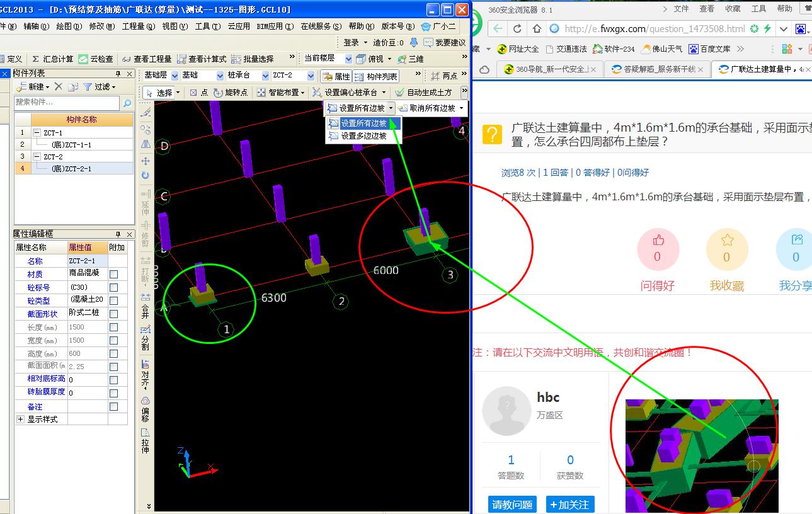Tick the 附加 checkbox for 宽度(mm) row
This screenshot has height=514, width=812.
pyautogui.click(x=113, y=340)
